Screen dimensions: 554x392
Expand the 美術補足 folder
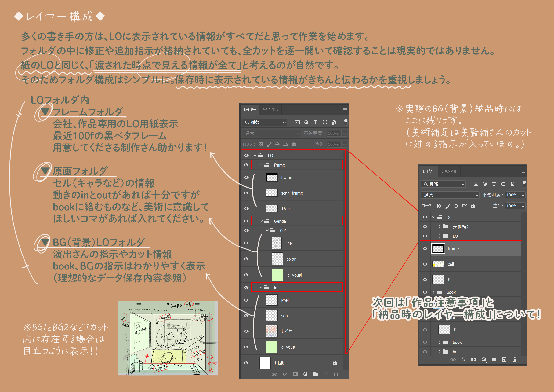(x=440, y=226)
